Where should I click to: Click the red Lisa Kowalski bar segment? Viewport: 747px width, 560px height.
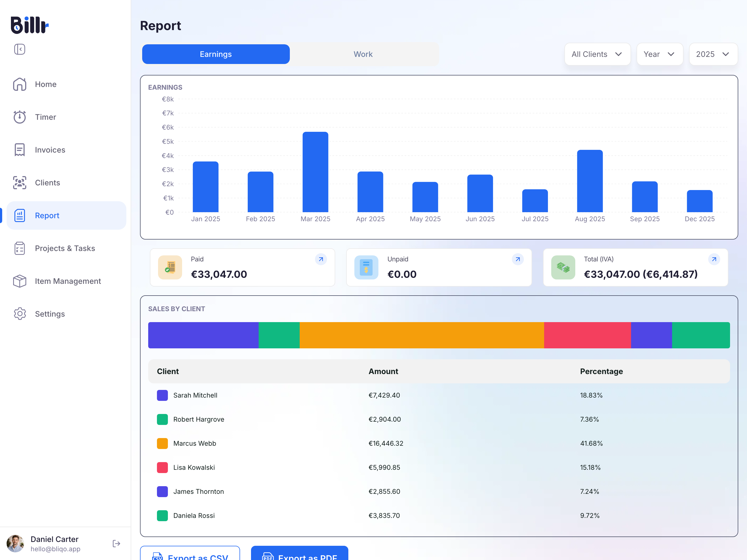tap(587, 335)
